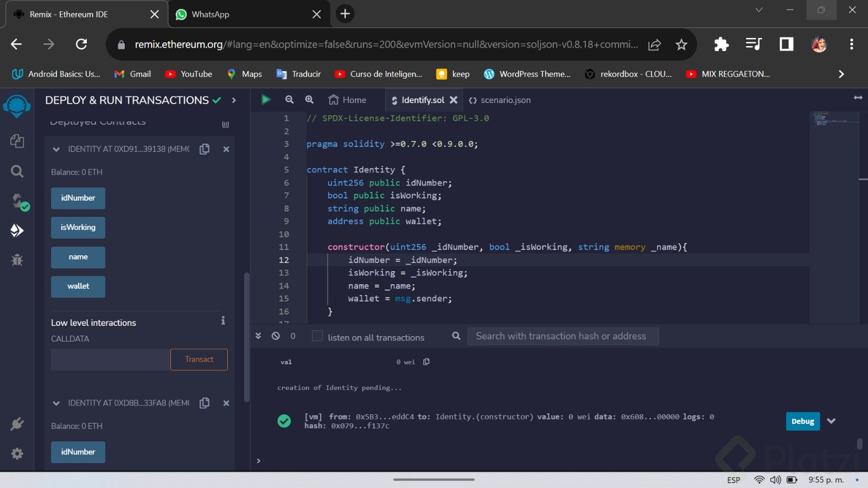Viewport: 868px width, 488px height.
Task: Open the Solidity Compiler sidebar icon
Action: [18, 202]
